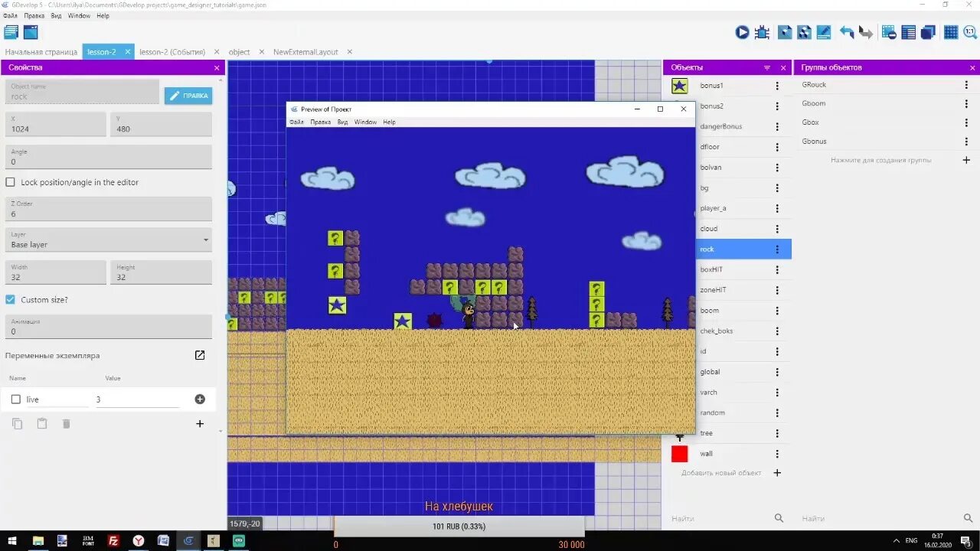Toggle Lock position/angle in the editor

point(11,182)
